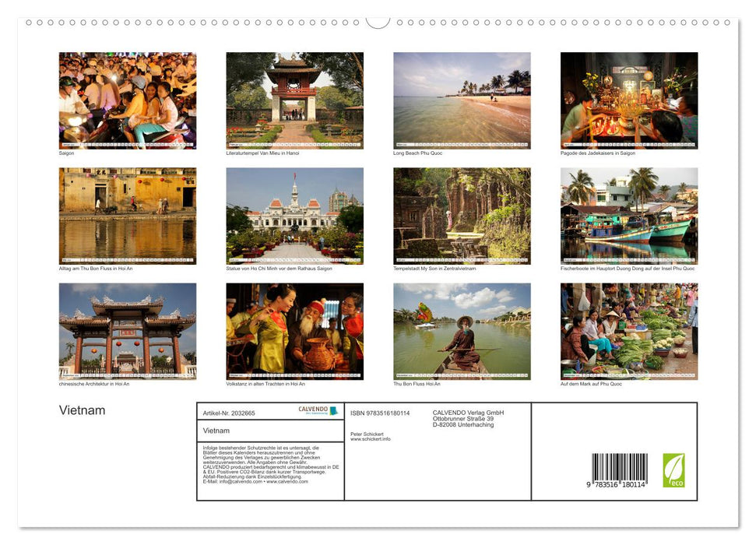Viewport: 756px width, 545px height.
Task: Open the Tempelstadt My Son photo
Action: (x=462, y=216)
